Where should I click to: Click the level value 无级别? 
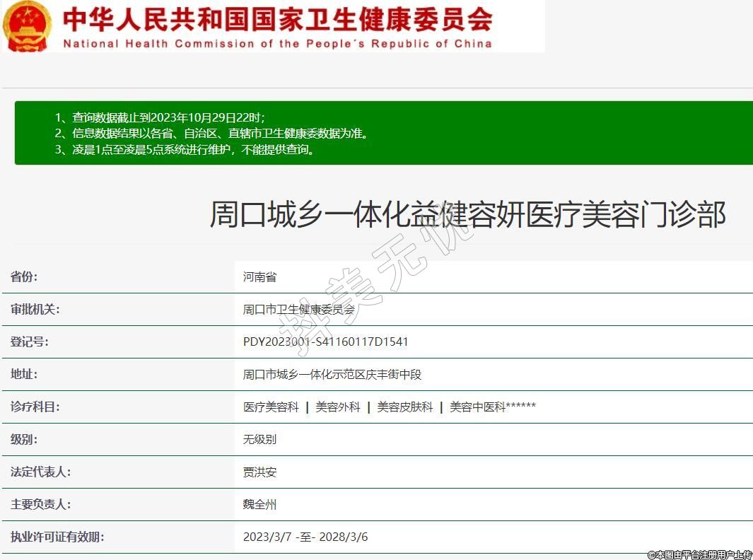coord(259,440)
